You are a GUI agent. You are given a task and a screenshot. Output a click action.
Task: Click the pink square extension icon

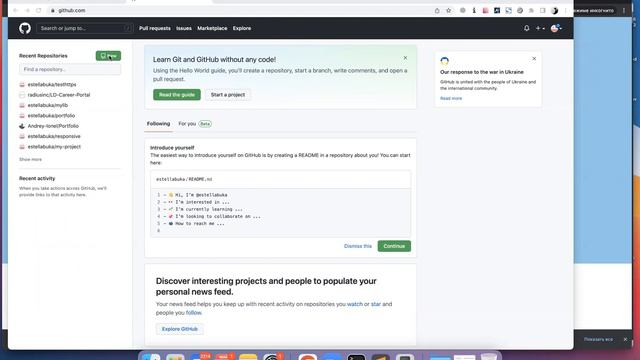coord(485,11)
